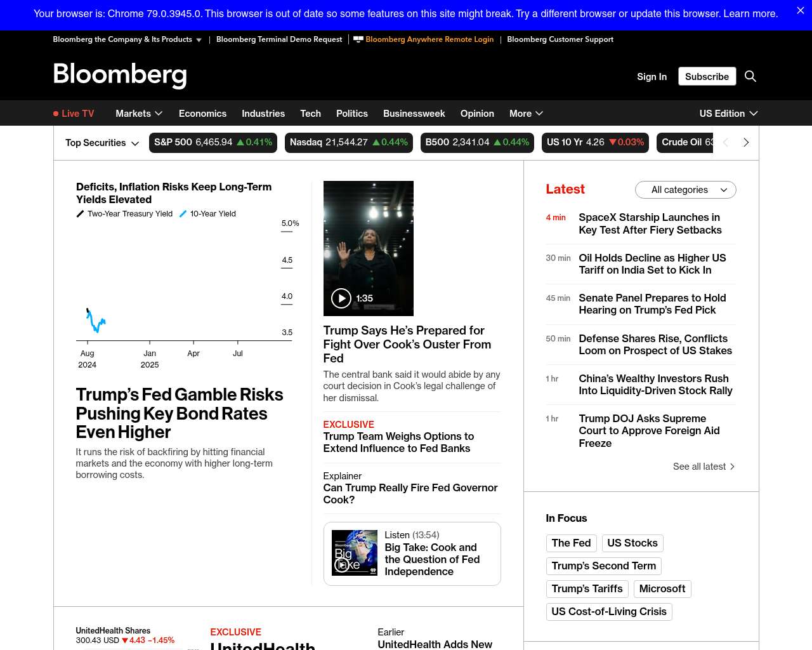The height and width of the screenshot is (650, 812).
Task: Open Trump DOJ Asks Supreme Court story
Action: (649, 431)
